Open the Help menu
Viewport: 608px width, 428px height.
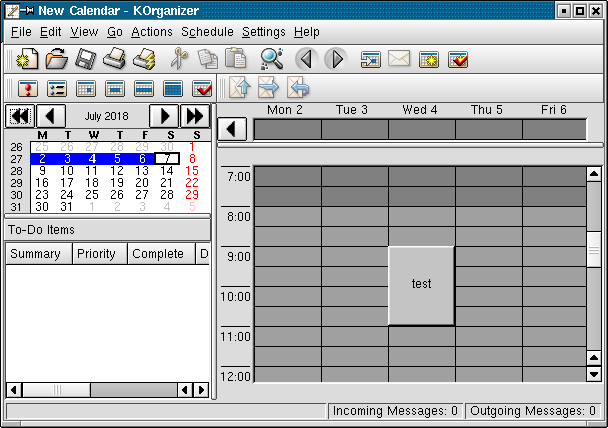[306, 32]
